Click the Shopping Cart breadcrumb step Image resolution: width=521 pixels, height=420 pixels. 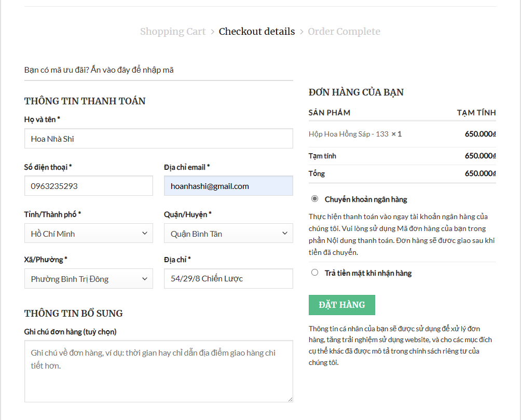pyautogui.click(x=173, y=32)
